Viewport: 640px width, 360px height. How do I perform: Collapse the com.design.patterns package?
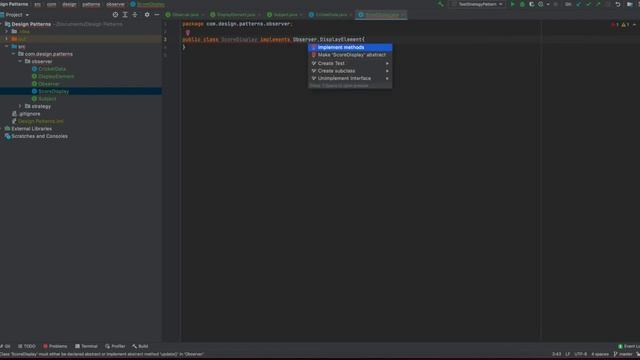(x=13, y=54)
